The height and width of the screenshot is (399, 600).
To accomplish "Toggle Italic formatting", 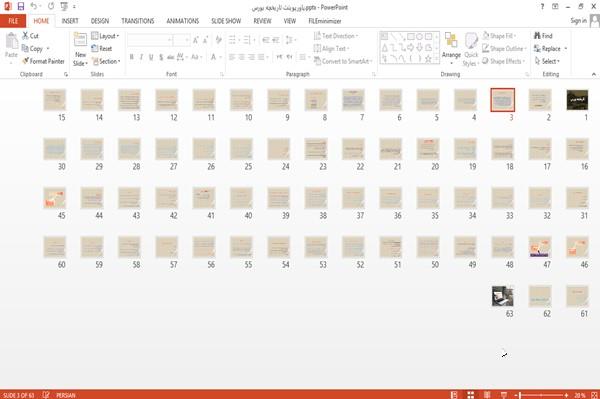I will coord(141,57).
